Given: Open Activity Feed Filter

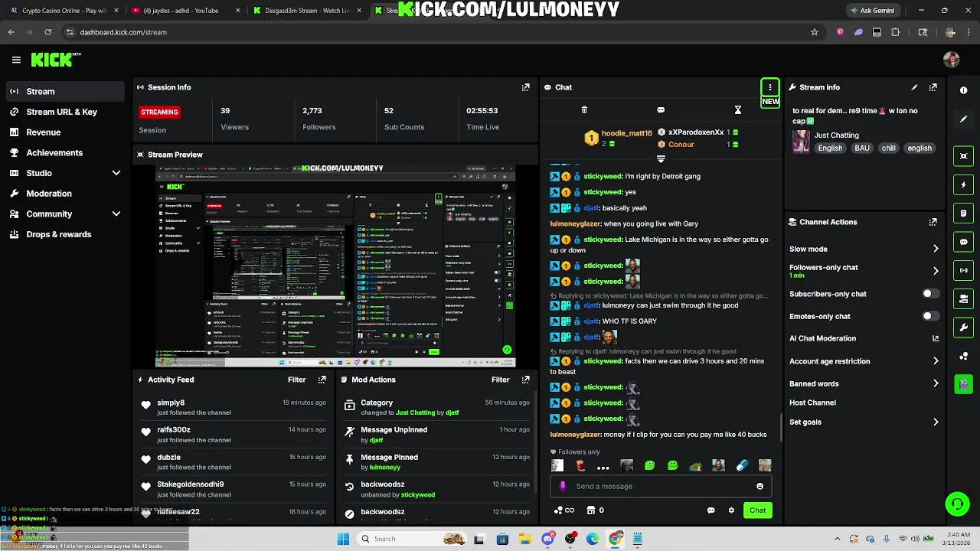Looking at the screenshot, I should pos(296,380).
